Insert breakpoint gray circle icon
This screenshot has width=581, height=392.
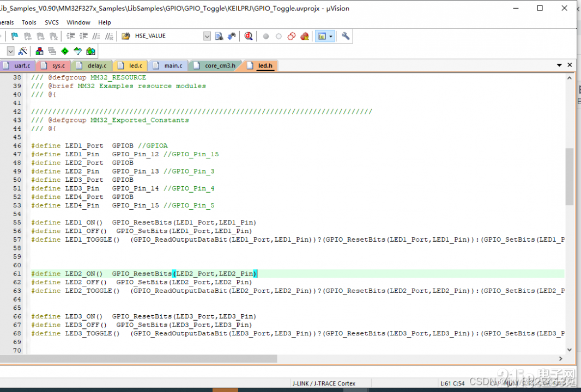point(265,36)
